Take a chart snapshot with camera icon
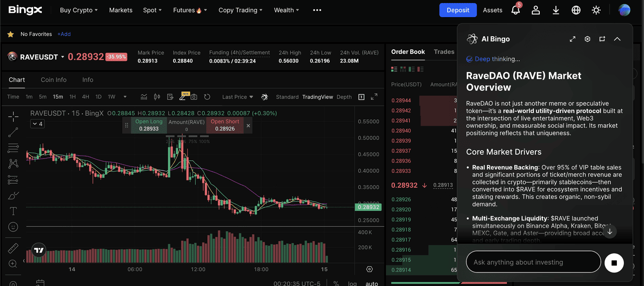644x286 pixels. tap(194, 97)
